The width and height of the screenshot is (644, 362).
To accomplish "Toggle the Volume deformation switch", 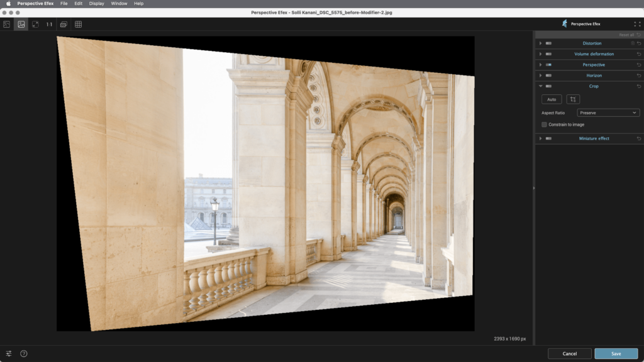I will 548,54.
